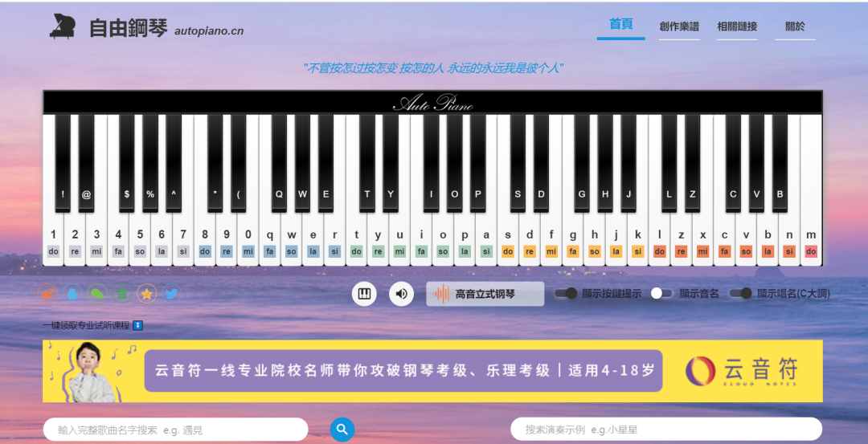Open the 高音立式钢琴 instrument selector
This screenshot has height=444, width=868.
click(485, 294)
